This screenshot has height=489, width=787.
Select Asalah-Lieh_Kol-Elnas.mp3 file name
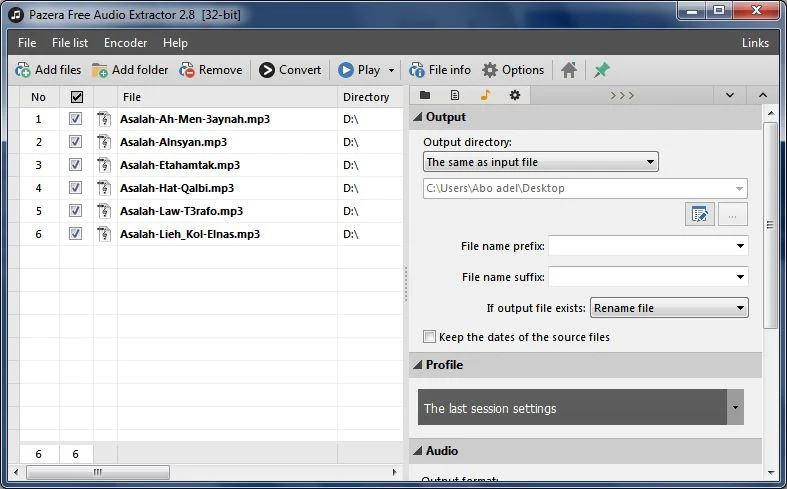coord(190,234)
